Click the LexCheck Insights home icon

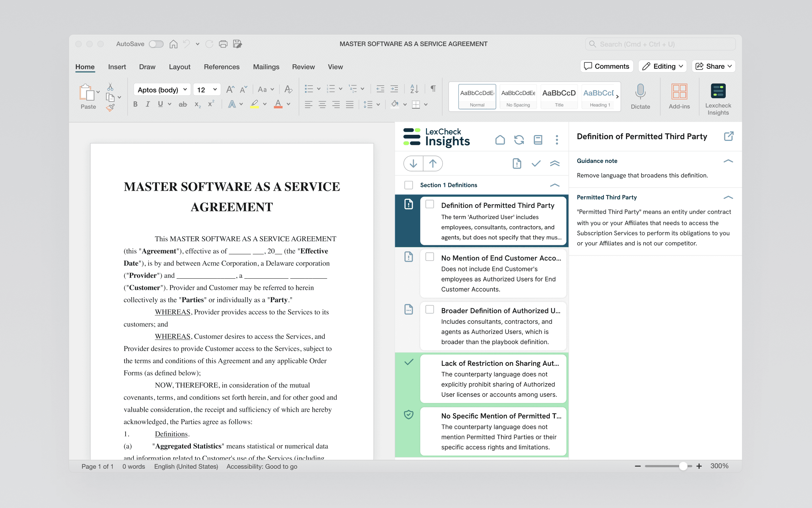point(500,140)
